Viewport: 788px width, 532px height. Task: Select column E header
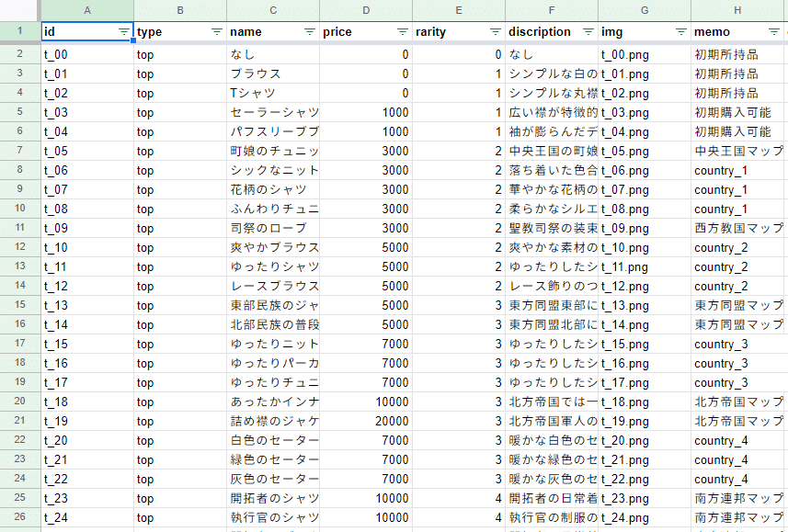coord(459,10)
